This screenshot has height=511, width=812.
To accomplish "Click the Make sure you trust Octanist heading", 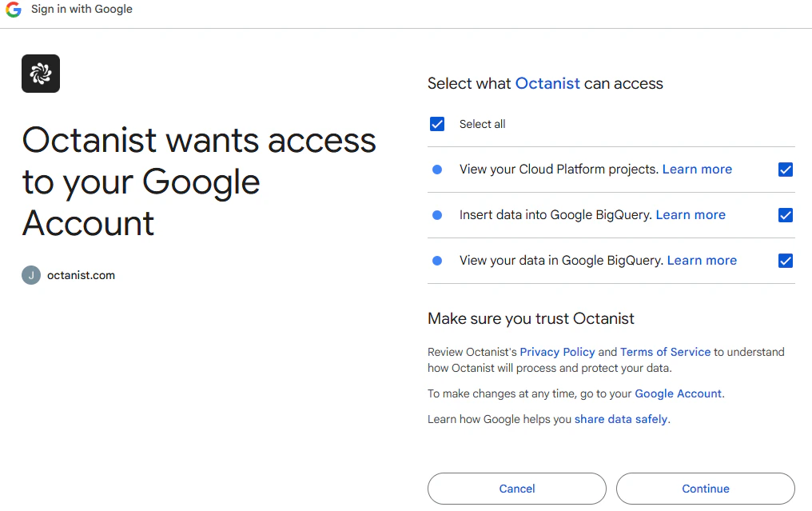I will [531, 319].
